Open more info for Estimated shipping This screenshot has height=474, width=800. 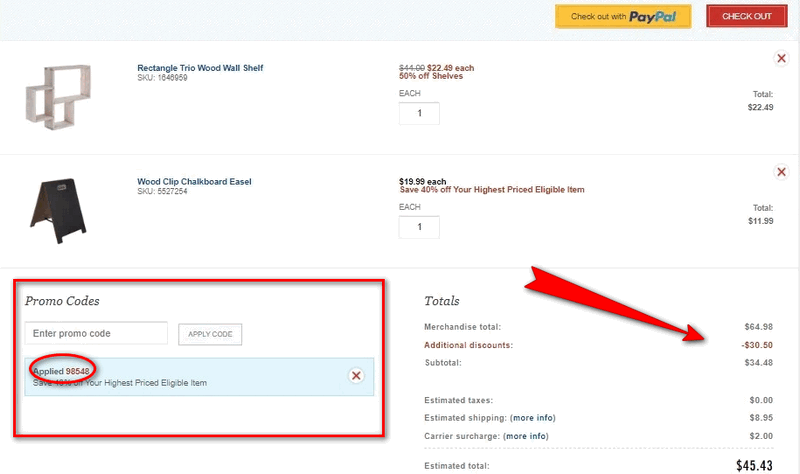pyautogui.click(x=532, y=417)
